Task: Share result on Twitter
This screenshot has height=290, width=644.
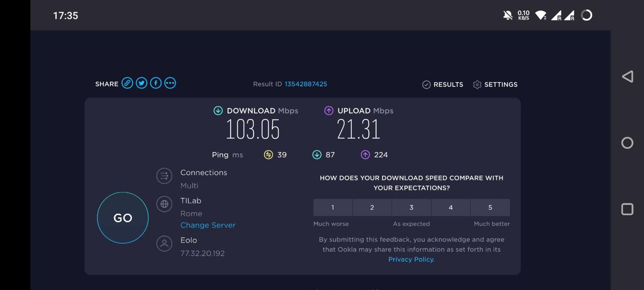Action: pos(141,83)
